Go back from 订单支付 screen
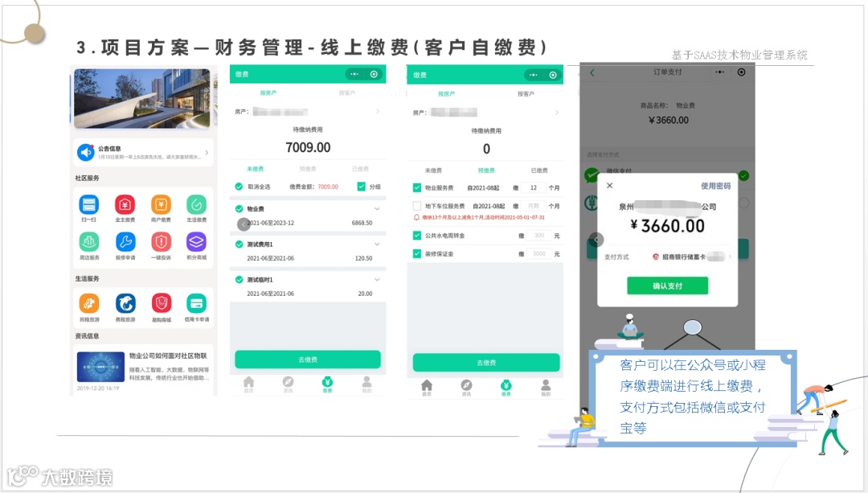Image resolution: width=868 pixels, height=493 pixels. [x=592, y=72]
